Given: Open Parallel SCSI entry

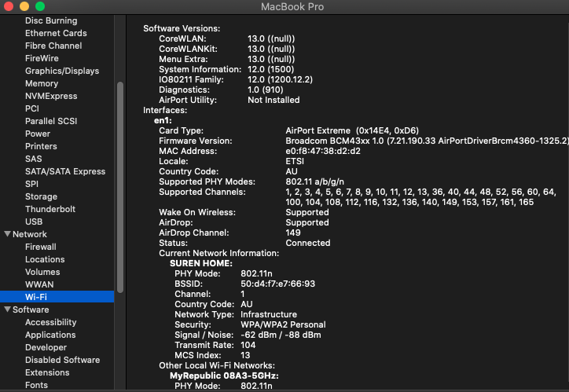Looking at the screenshot, I should tap(51, 121).
